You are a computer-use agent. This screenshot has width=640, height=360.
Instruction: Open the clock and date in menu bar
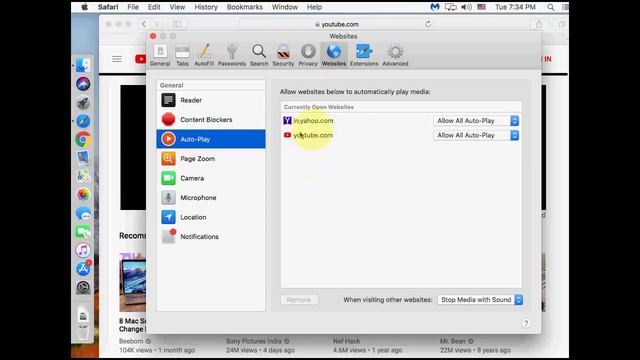pyautogui.click(x=515, y=7)
